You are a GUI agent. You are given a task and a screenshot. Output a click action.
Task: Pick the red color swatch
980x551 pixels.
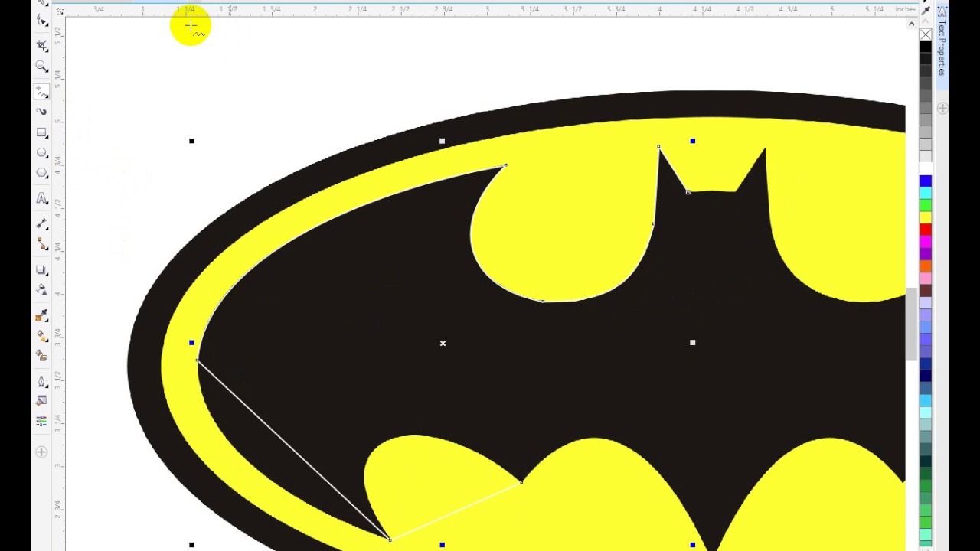926,230
